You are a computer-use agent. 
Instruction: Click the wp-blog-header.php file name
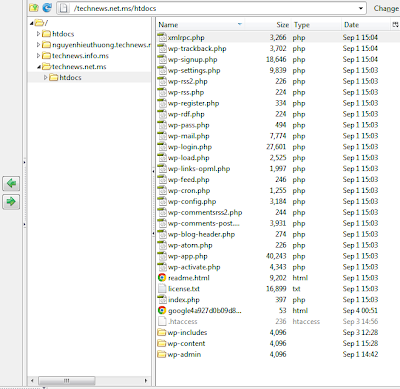tap(202, 234)
